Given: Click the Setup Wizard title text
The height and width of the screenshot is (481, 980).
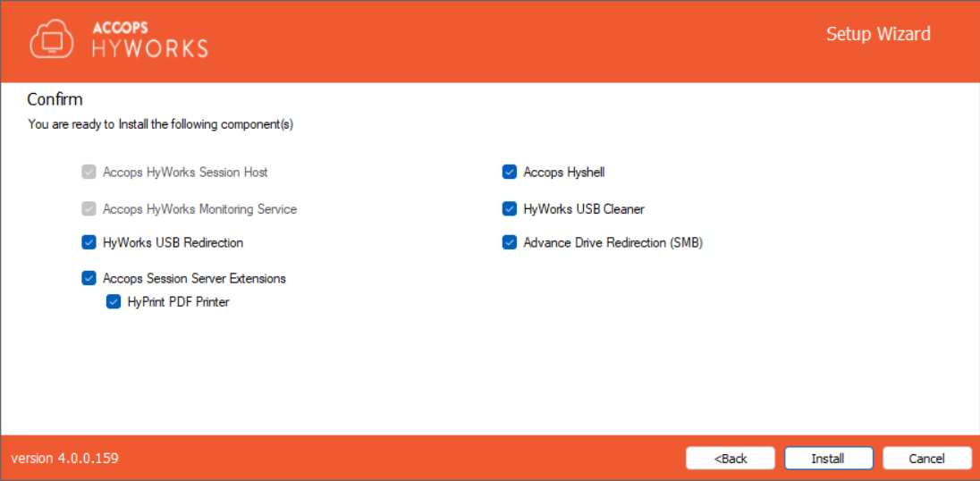Looking at the screenshot, I should [x=877, y=34].
